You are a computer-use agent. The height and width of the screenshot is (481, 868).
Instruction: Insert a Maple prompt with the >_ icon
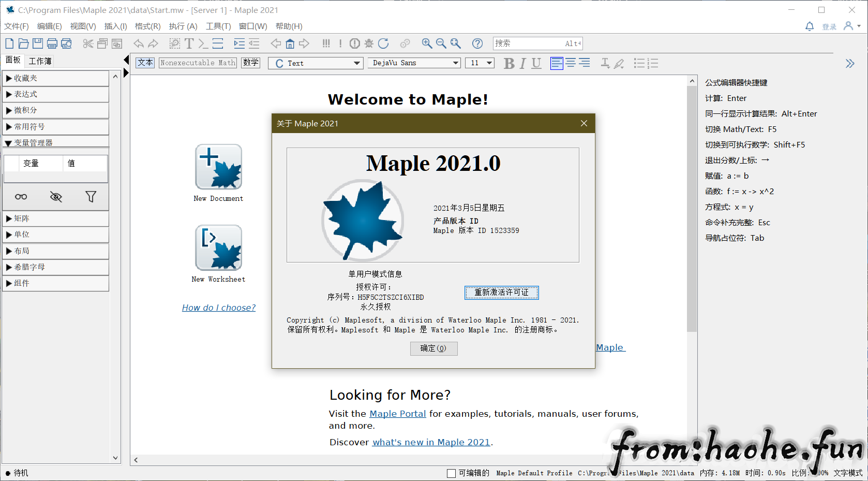[203, 43]
